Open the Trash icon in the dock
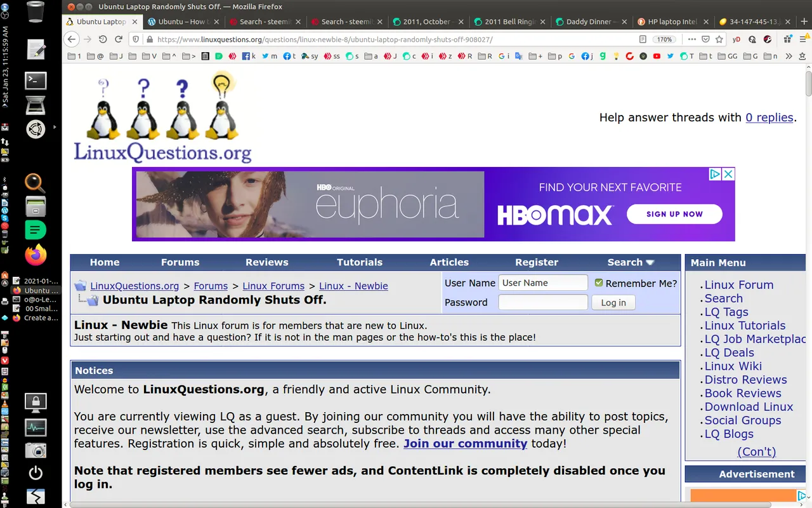Image resolution: width=812 pixels, height=508 pixels. tap(36, 11)
